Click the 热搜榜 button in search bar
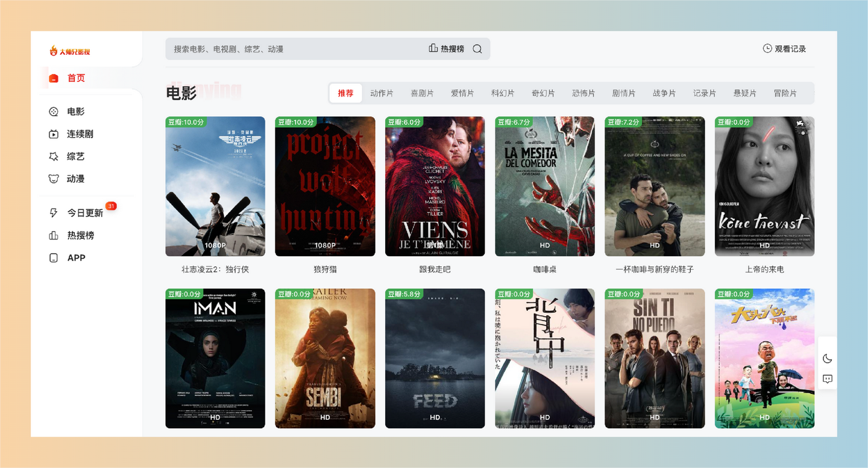The image size is (868, 468). pyautogui.click(x=447, y=49)
